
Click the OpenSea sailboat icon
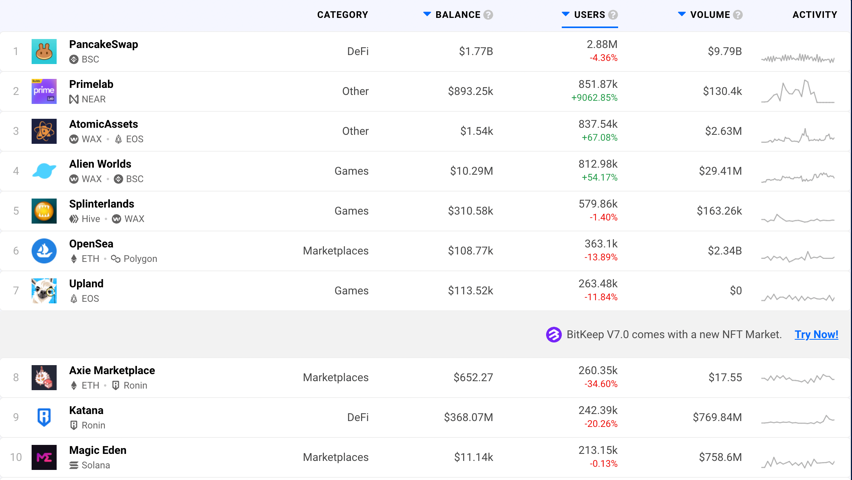pos(44,251)
